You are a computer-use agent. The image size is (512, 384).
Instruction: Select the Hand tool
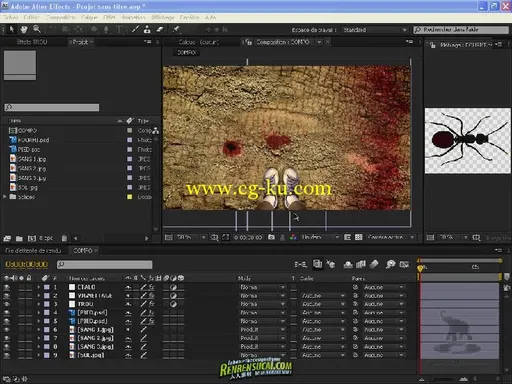pyautogui.click(x=24, y=29)
